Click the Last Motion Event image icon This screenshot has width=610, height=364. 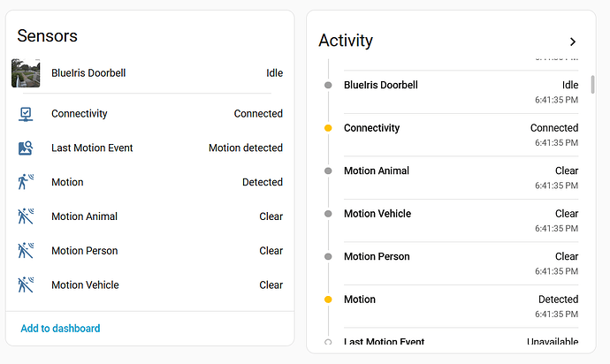[x=26, y=148]
